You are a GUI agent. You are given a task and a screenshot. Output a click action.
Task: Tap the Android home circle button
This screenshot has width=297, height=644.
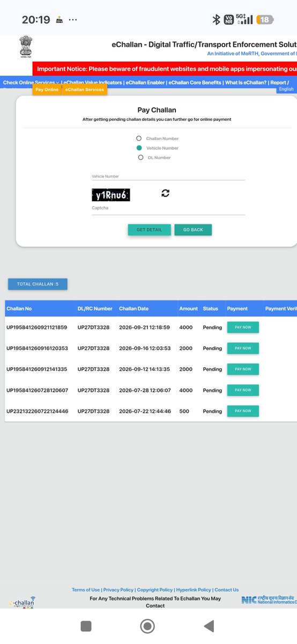(147, 626)
